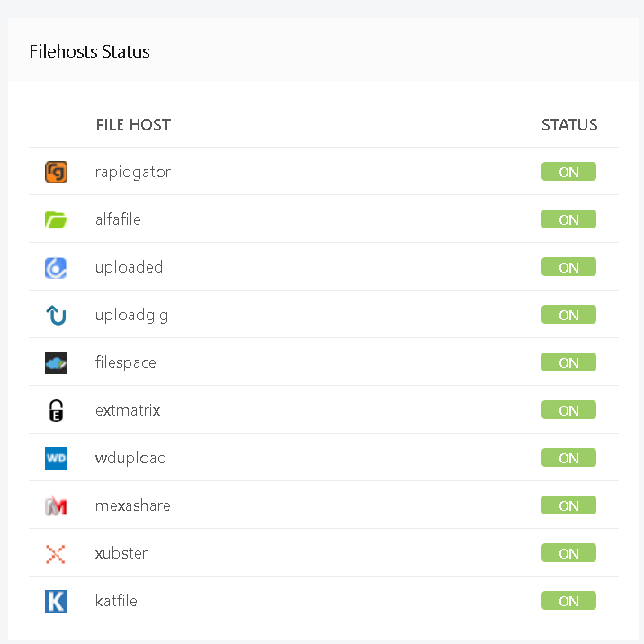
Task: Click the rapidgator orange logo icon
Action: coord(56,172)
